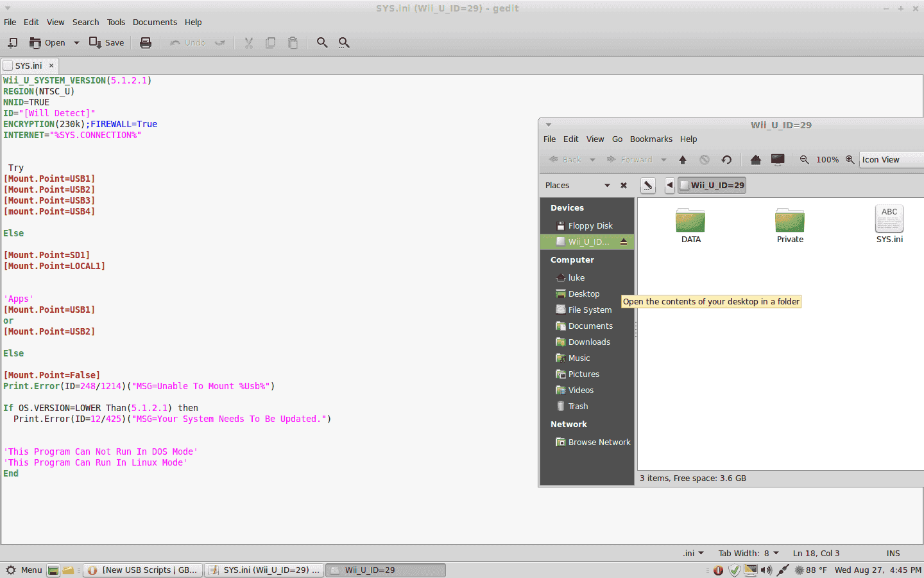Open the Bookmarks menu in file manager

(x=651, y=139)
